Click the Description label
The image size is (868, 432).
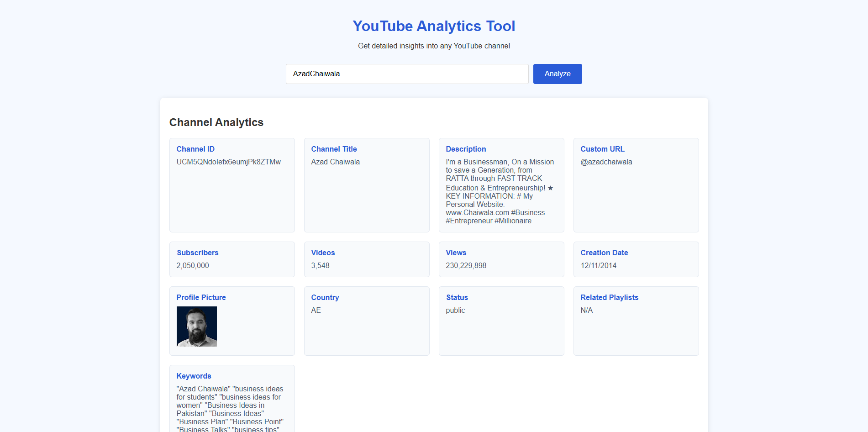[x=466, y=149]
